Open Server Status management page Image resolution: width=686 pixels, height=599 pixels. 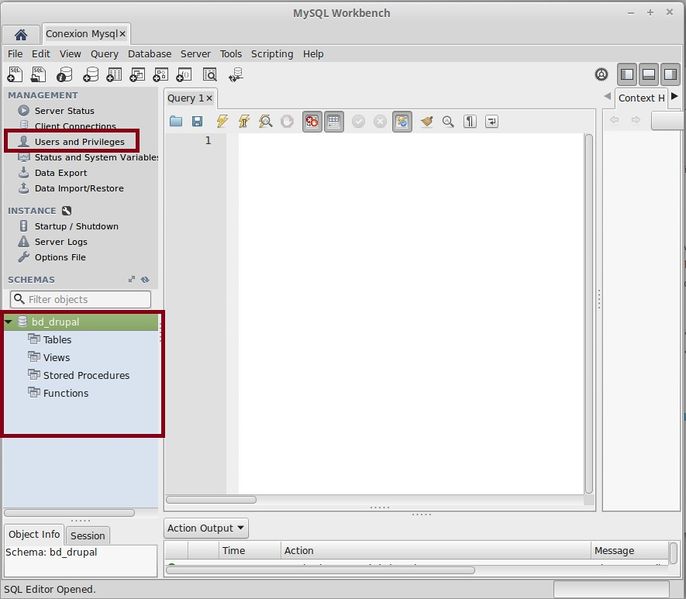click(x=64, y=111)
